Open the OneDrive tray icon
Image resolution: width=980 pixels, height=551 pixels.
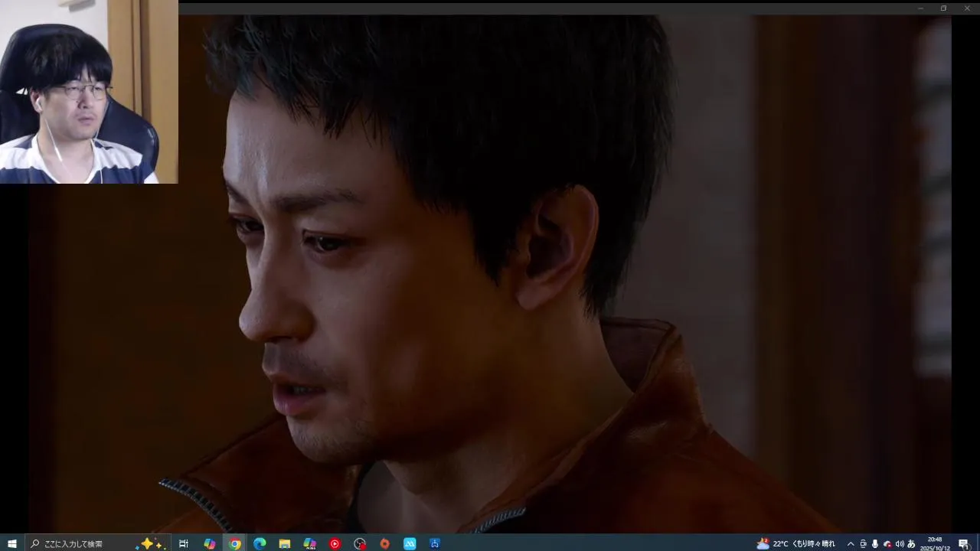(x=887, y=543)
